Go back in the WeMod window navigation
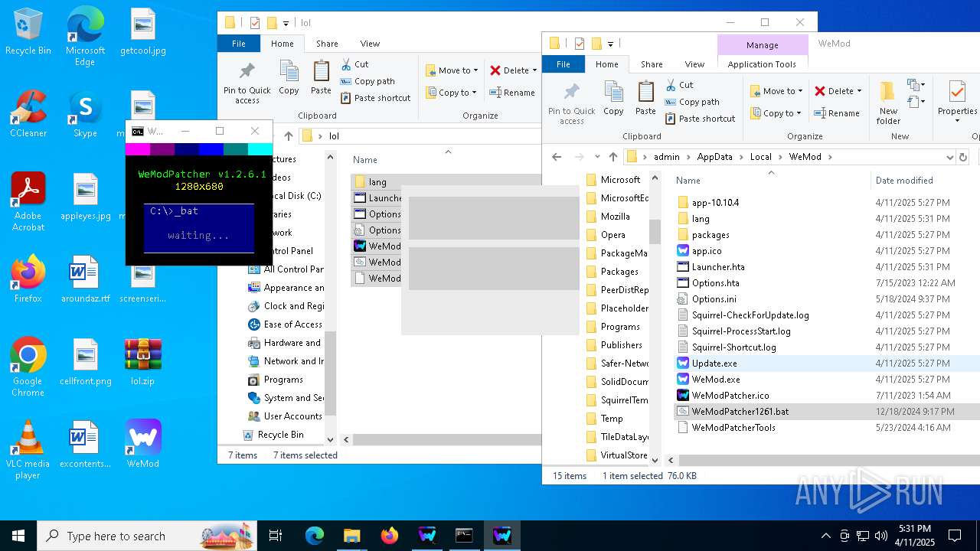The width and height of the screenshot is (980, 551). [557, 157]
